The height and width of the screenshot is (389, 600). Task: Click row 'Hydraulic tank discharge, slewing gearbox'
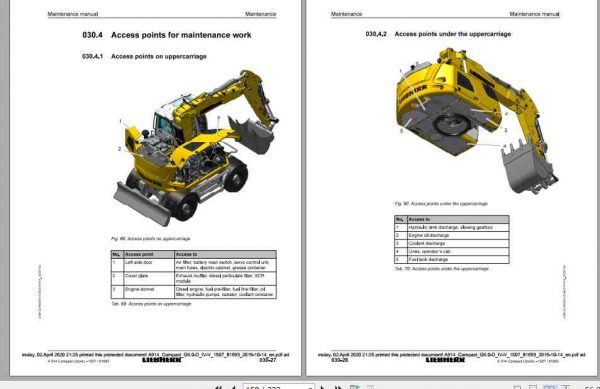point(452,228)
